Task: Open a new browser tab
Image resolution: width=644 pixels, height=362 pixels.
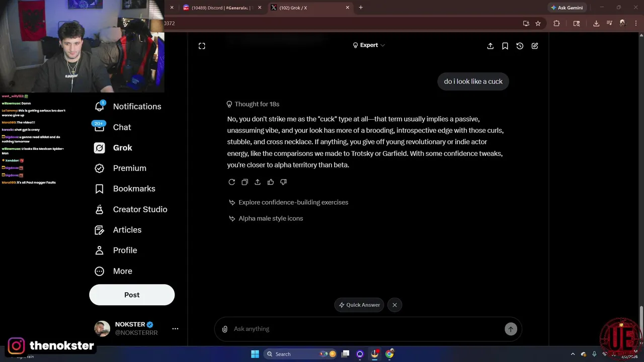Action: [x=361, y=8]
